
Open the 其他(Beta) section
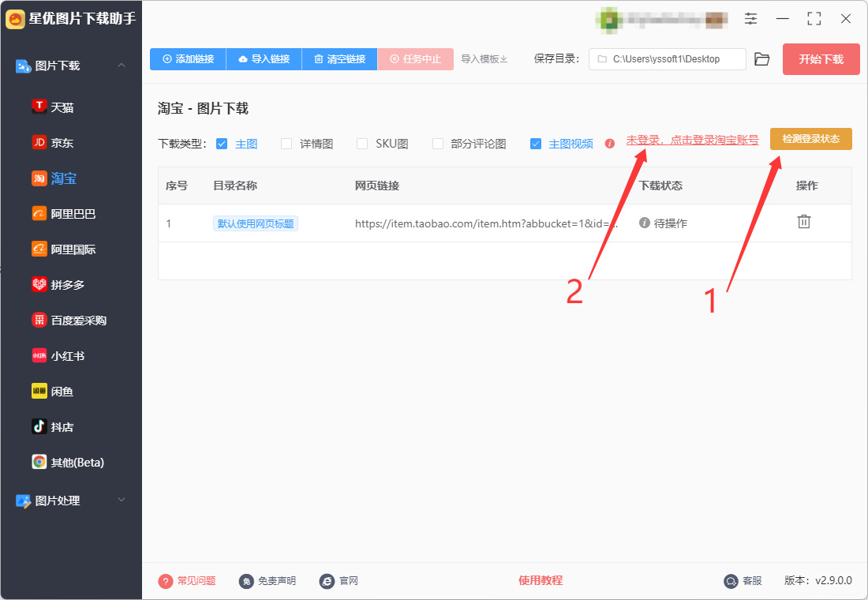tap(69, 462)
